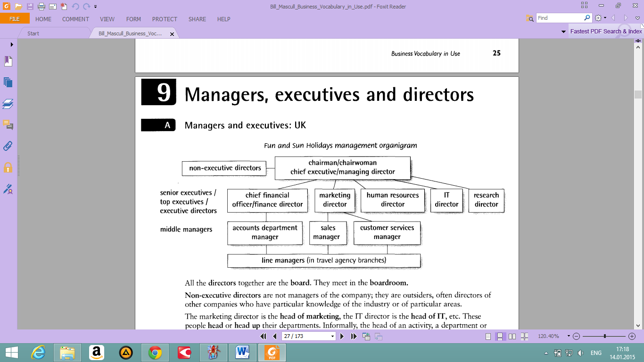Viewport: 644px width, 362px height.
Task: Redo the last action
Action: tap(86, 7)
